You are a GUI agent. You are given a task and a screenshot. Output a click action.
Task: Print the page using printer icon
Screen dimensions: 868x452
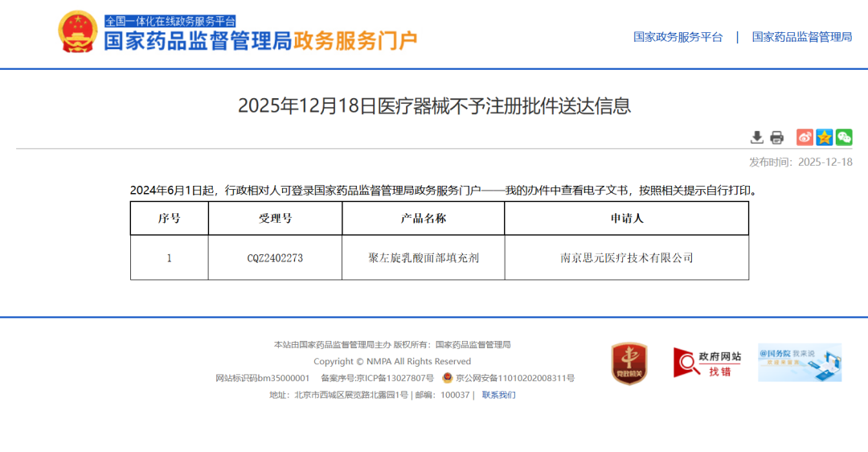tap(776, 138)
